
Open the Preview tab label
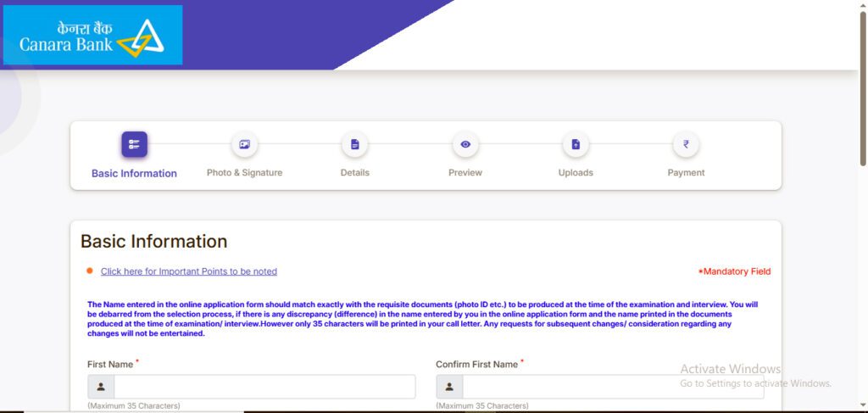pos(465,173)
